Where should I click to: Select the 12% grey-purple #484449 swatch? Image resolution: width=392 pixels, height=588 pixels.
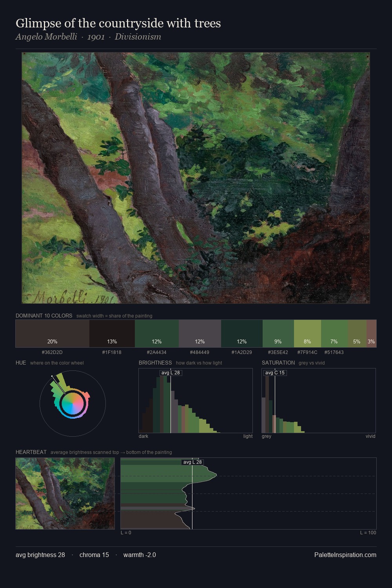200,334
